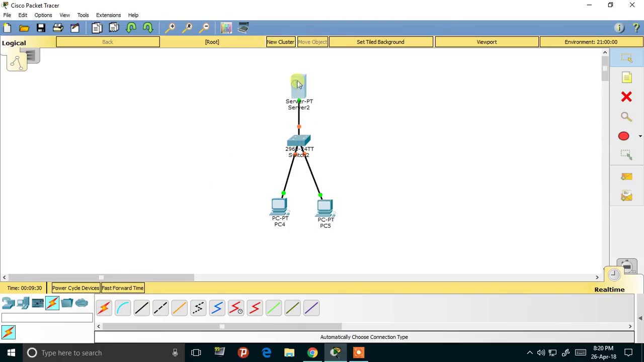Print the workspace using printer icon
The height and width of the screenshot is (362, 644).
(x=58, y=28)
